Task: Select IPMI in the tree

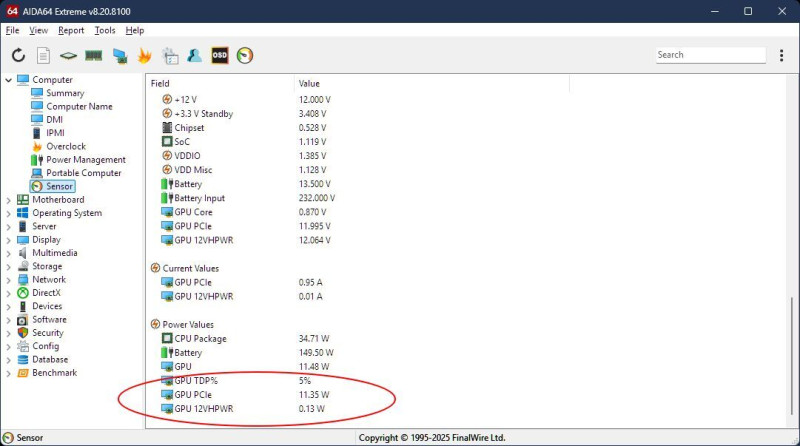Action: pos(55,133)
